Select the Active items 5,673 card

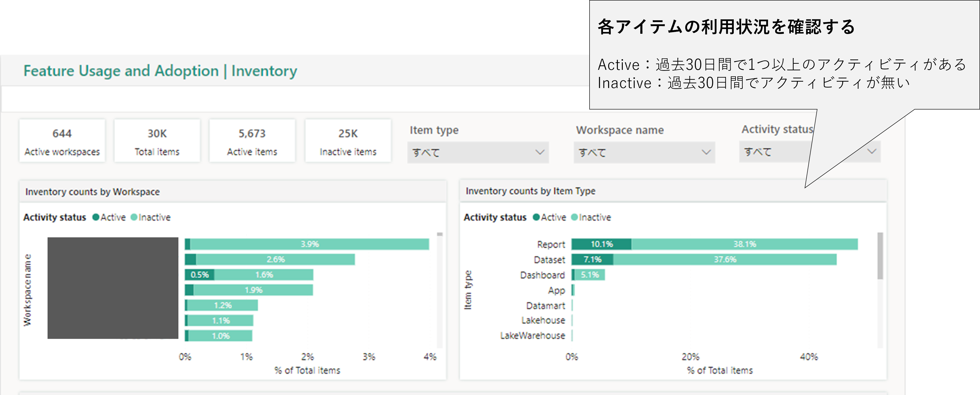(252, 141)
